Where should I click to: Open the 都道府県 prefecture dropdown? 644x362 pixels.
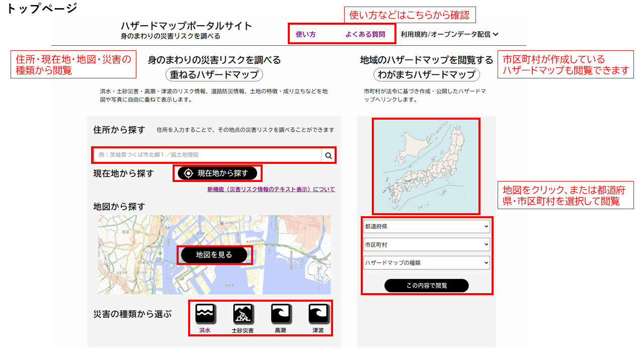[426, 226]
